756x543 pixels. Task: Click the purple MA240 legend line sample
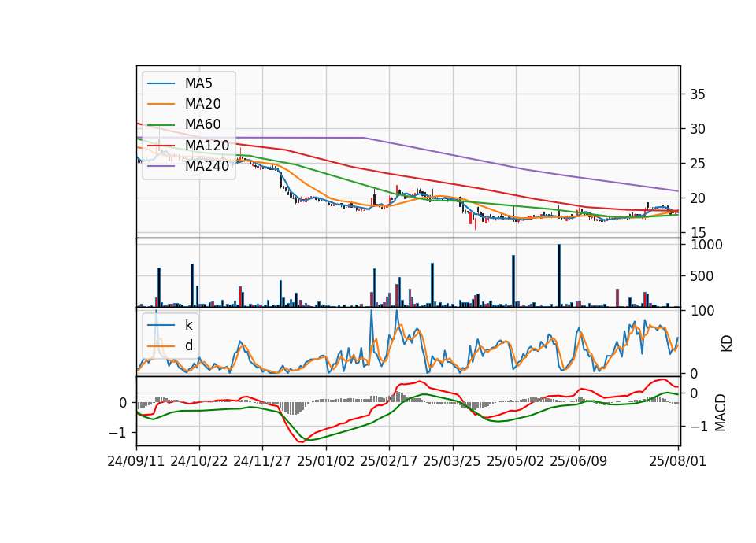coord(161,166)
